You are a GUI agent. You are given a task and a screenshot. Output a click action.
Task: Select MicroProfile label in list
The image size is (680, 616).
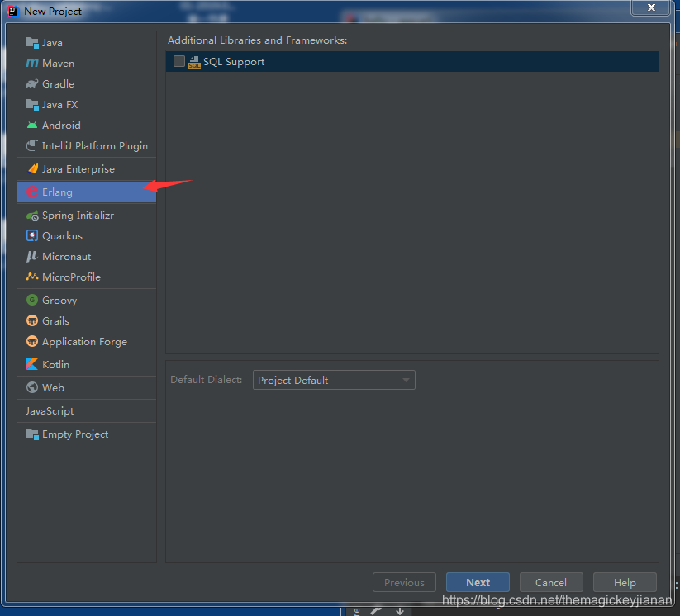[x=71, y=277]
